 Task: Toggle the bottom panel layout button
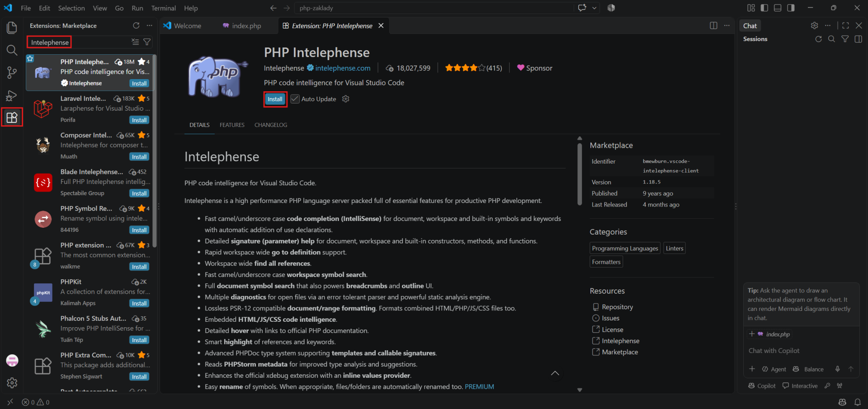coord(778,8)
